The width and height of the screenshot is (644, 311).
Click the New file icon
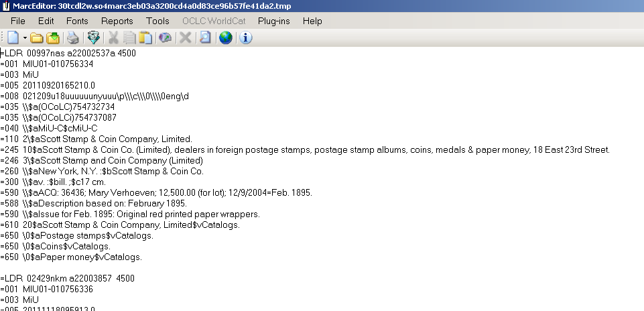[x=13, y=38]
